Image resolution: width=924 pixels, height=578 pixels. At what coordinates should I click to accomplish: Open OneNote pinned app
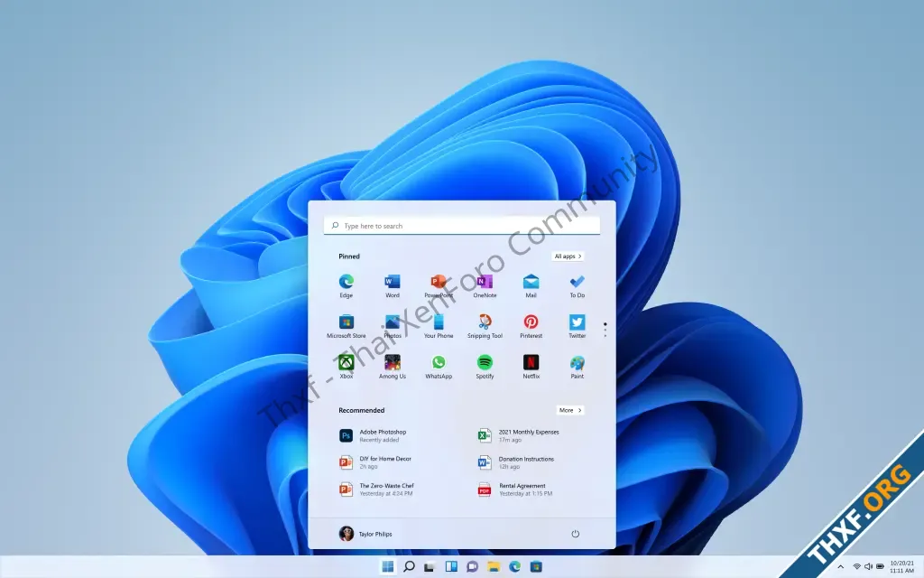click(x=485, y=286)
